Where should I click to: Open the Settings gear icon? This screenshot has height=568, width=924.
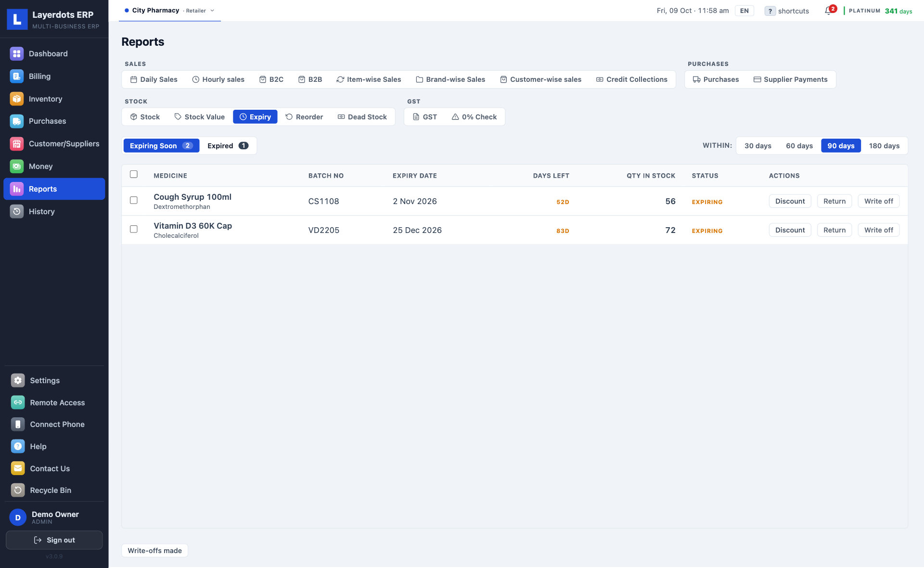[18, 380]
